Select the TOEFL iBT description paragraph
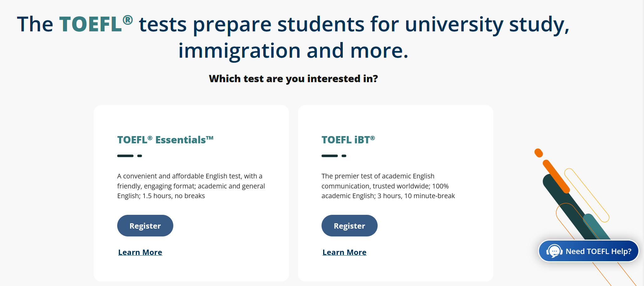This screenshot has width=644, height=286. tap(388, 186)
